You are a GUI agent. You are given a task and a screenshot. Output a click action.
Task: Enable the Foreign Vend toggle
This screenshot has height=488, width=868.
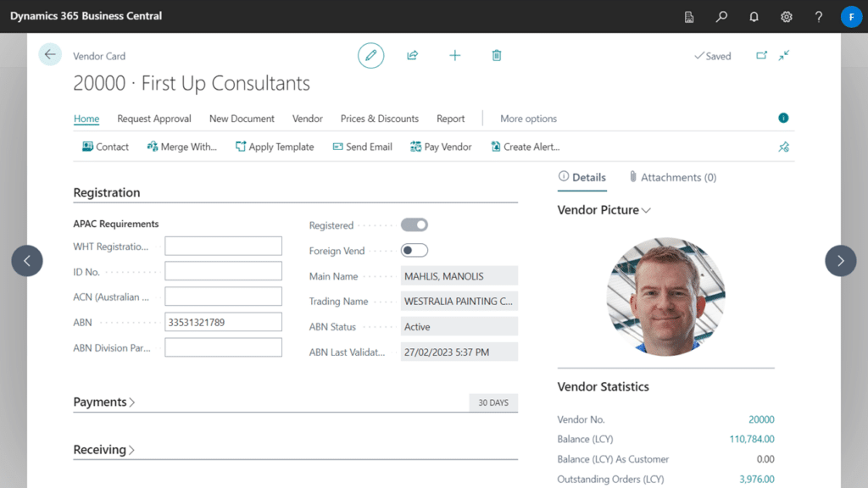(415, 250)
